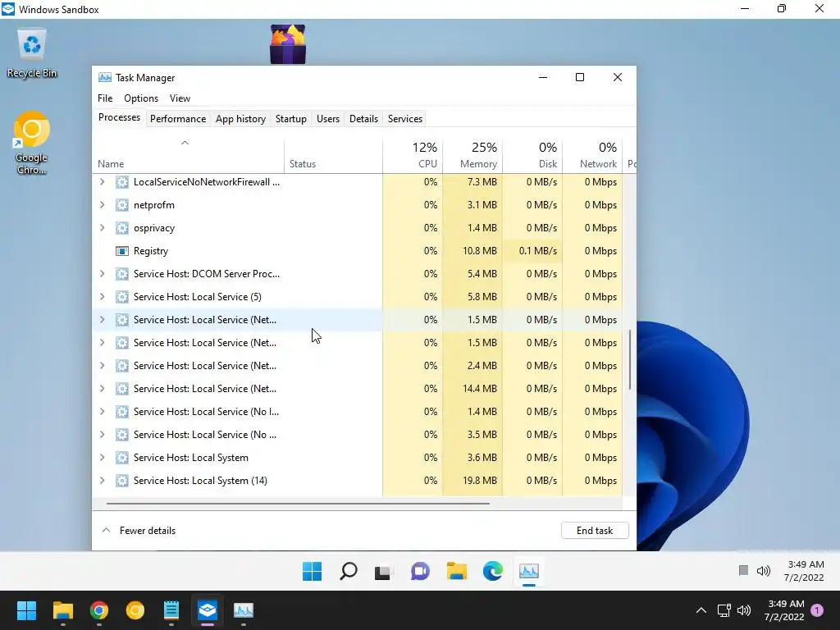Expand the netprofm process row
The height and width of the screenshot is (630, 840).
[102, 204]
